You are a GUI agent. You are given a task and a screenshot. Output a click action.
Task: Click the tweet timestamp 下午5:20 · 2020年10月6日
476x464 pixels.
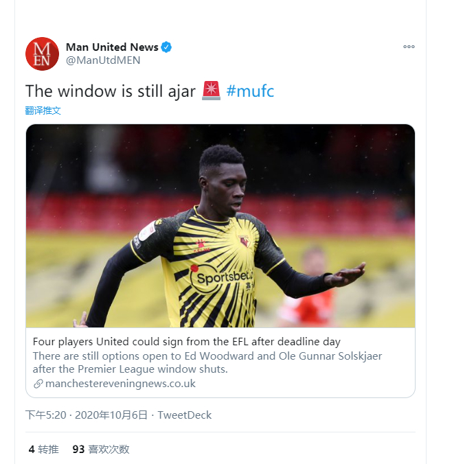coord(87,415)
